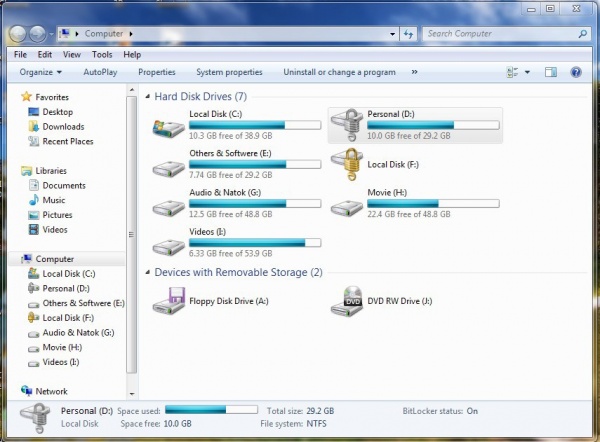Click the Forward navigation arrow

(x=38, y=34)
